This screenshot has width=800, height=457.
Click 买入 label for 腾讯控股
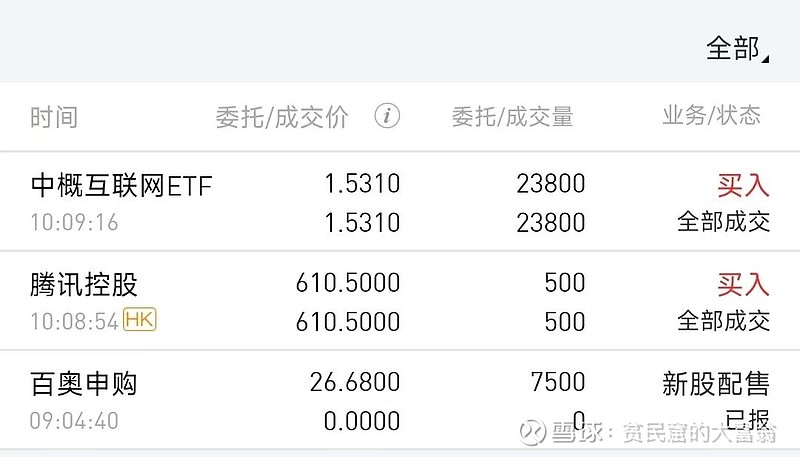point(743,285)
